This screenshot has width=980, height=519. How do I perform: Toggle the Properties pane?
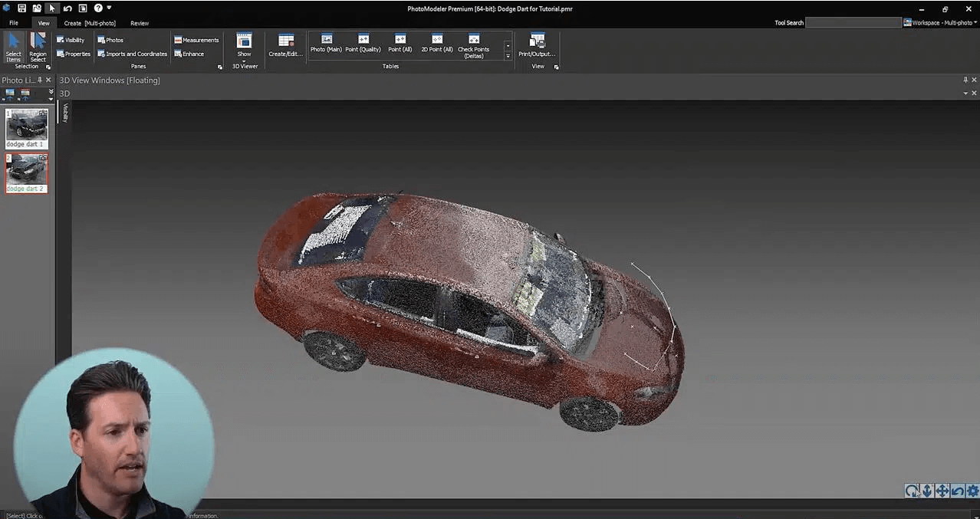coord(74,54)
